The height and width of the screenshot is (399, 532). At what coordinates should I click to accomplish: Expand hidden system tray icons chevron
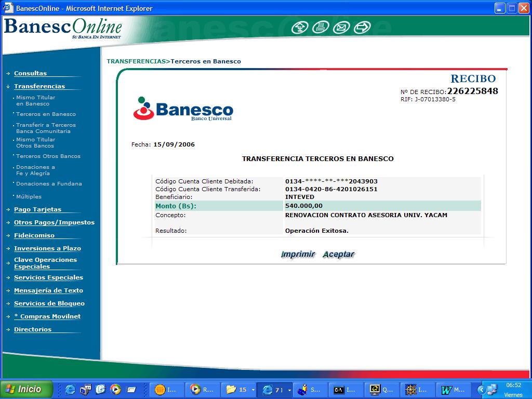[481, 390]
